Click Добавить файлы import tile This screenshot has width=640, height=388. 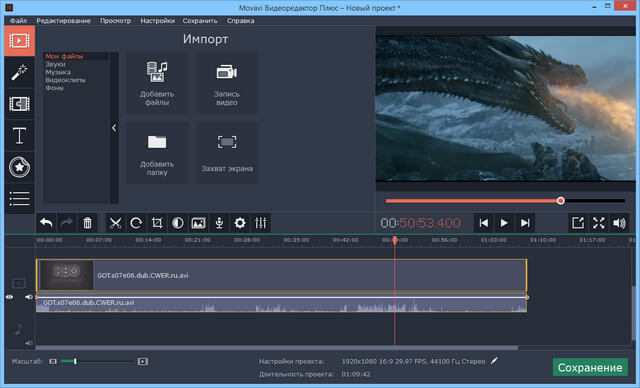tap(157, 83)
